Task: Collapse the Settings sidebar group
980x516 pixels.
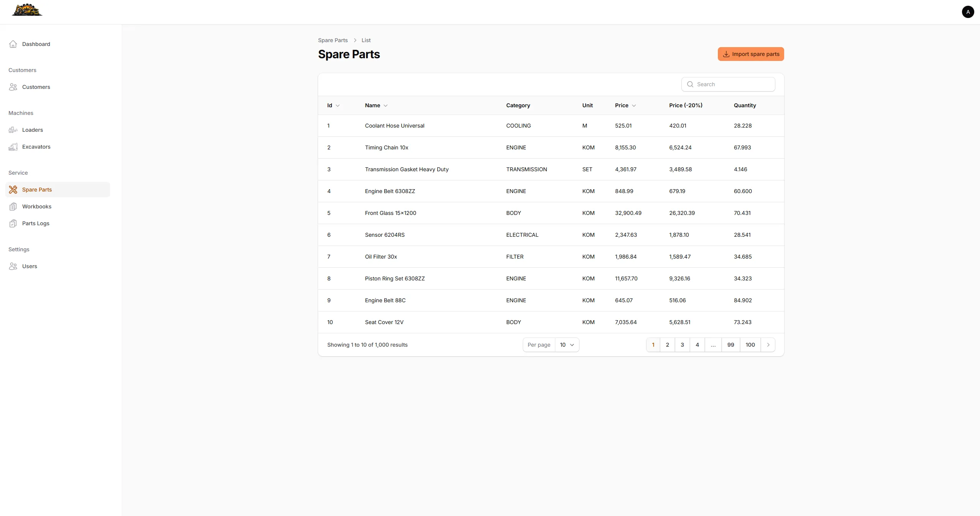Action: (x=19, y=249)
